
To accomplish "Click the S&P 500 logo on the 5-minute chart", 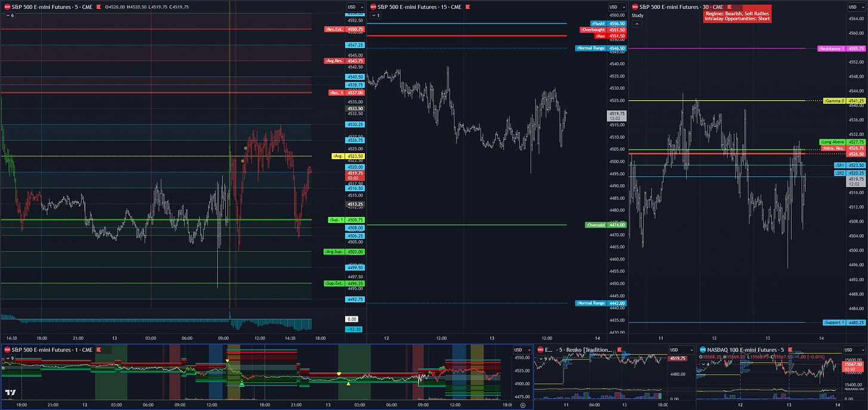I will tap(6, 7).
